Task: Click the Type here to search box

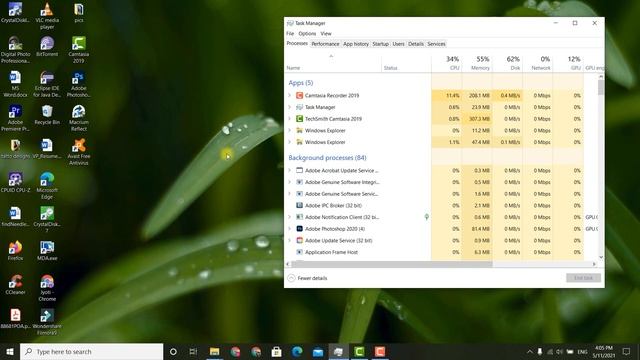Action: coord(91,351)
